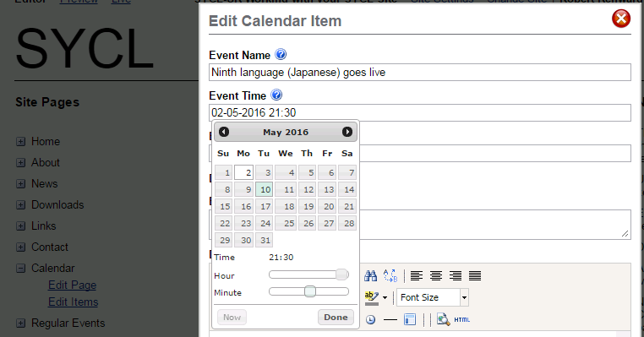644x337 pixels.
Task: Expand the About page tree node
Action: (x=20, y=162)
